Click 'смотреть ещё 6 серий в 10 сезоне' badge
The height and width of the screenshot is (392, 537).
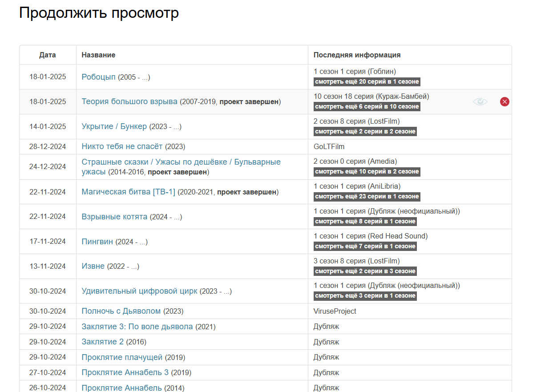(x=367, y=107)
